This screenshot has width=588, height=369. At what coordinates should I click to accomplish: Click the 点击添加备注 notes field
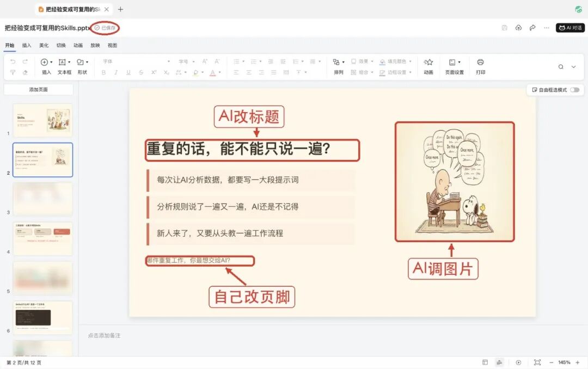point(104,336)
